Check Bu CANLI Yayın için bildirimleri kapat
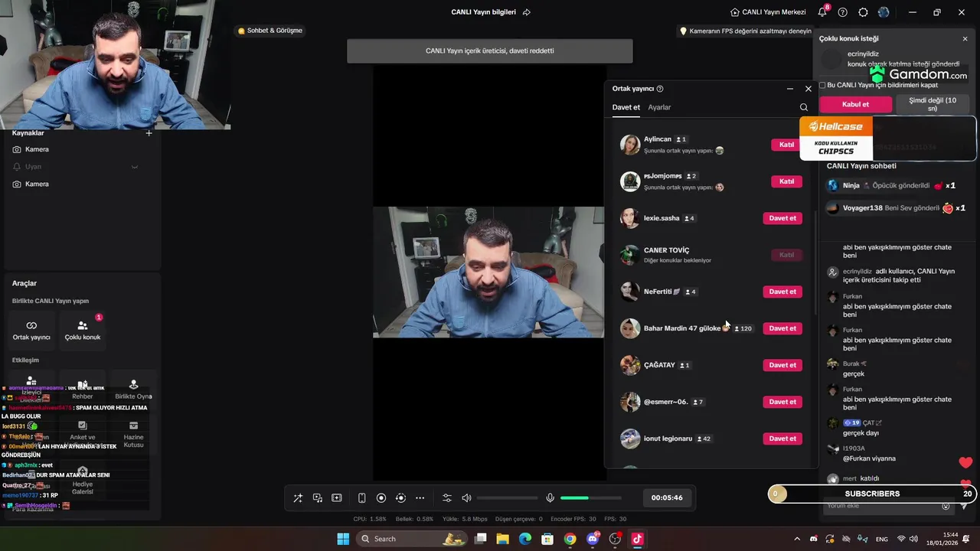This screenshot has width=980, height=551. (822, 85)
